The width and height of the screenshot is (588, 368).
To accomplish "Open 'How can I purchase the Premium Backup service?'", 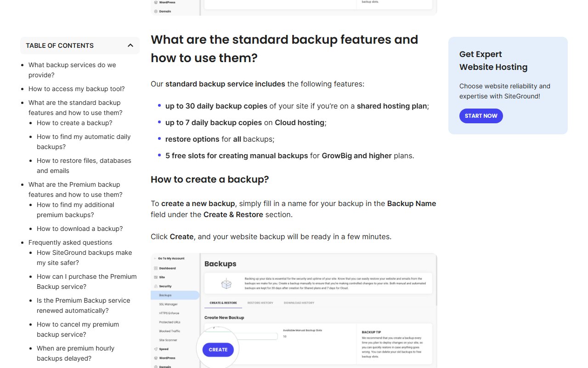I will (87, 282).
